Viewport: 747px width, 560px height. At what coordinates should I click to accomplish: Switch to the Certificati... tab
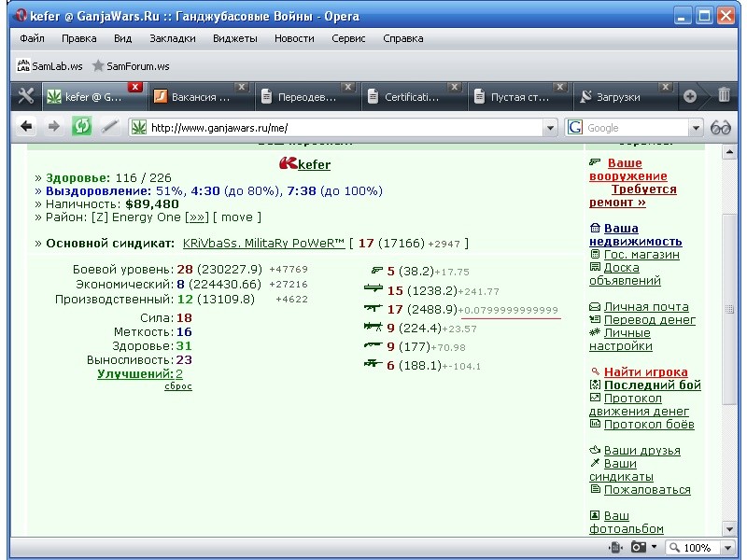coord(413,97)
